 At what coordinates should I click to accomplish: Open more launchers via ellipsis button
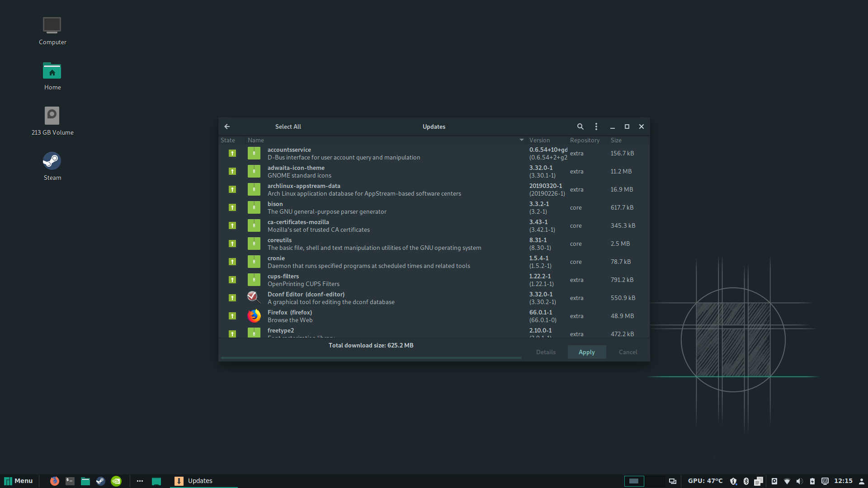[140, 481]
